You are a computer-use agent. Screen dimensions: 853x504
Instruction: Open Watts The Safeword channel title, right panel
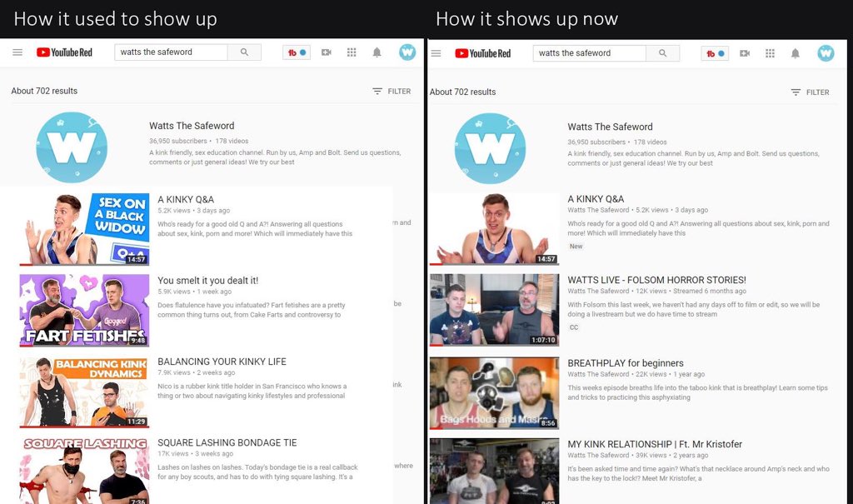tap(610, 127)
